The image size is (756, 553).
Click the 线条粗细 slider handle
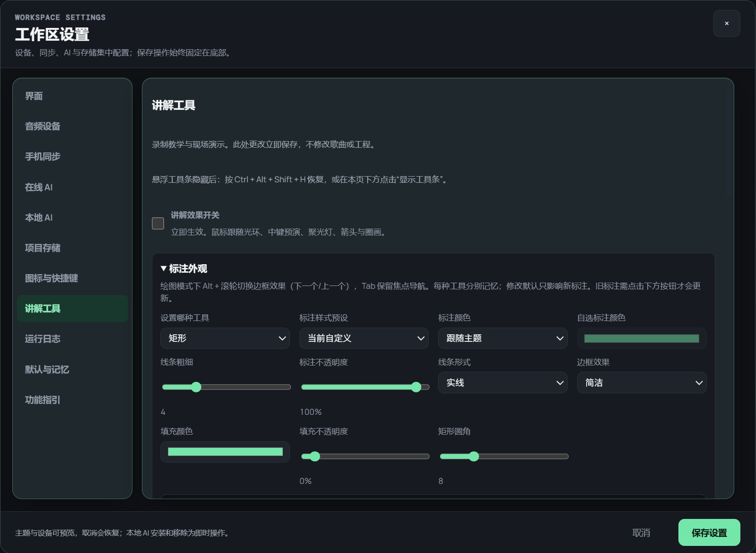pos(196,387)
